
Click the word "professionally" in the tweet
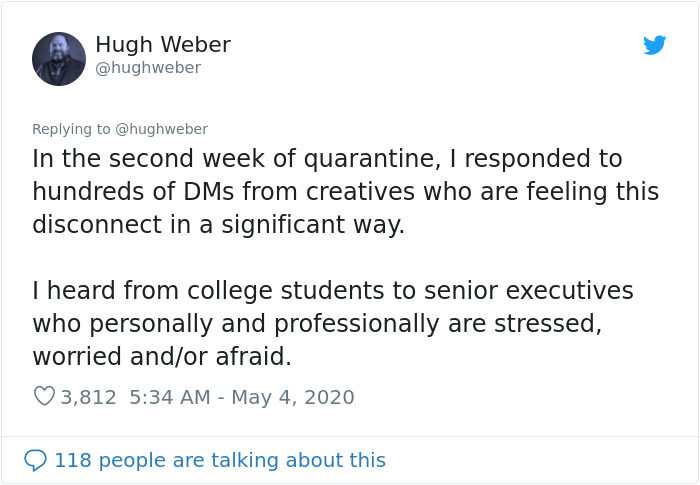tap(357, 323)
